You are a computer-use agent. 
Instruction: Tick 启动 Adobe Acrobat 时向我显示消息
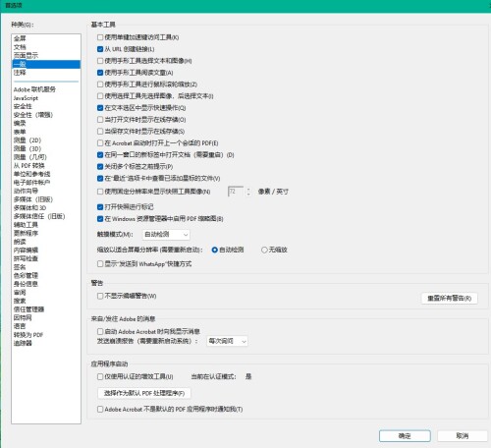[x=100, y=332]
